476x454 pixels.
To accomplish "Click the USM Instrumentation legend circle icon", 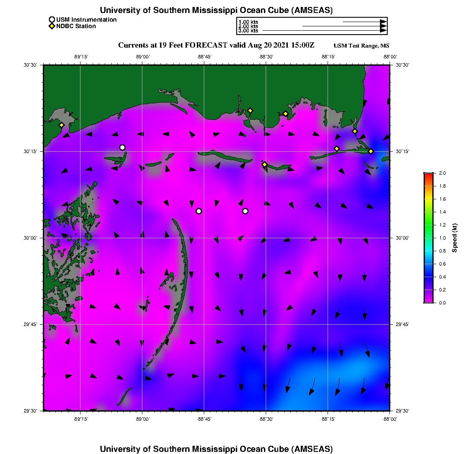I will tap(52, 19).
